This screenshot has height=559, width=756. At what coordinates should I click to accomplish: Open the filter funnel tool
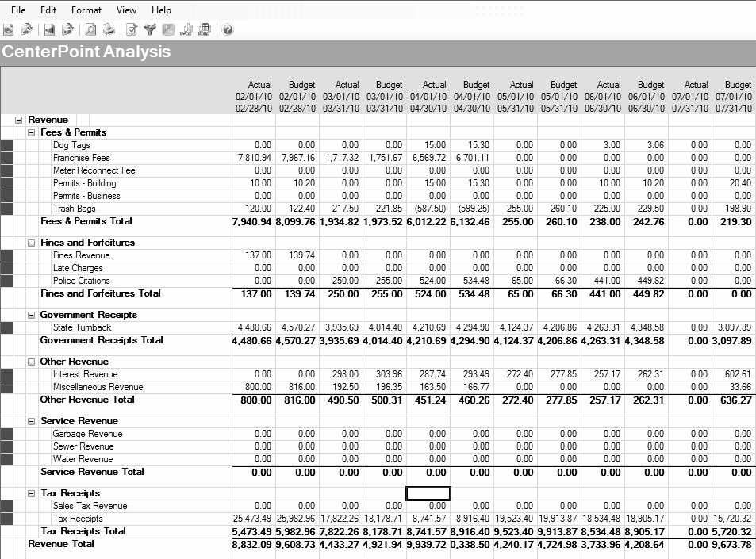pos(150,30)
